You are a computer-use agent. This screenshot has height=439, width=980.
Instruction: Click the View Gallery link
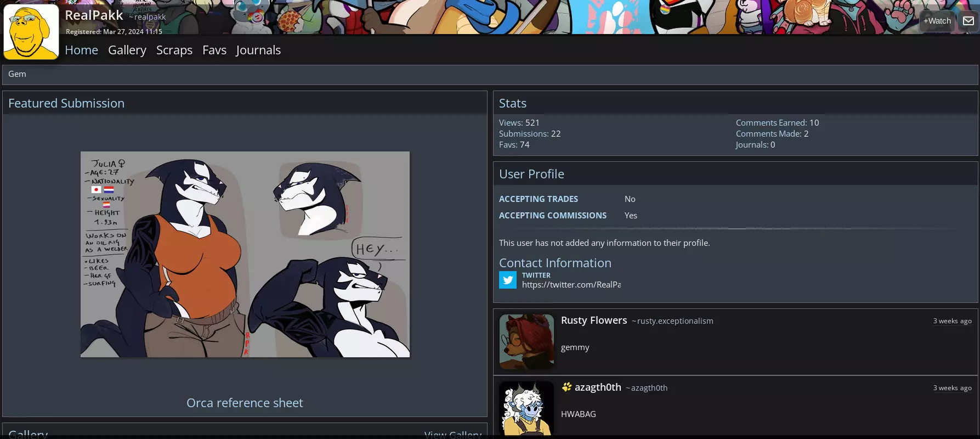point(452,434)
